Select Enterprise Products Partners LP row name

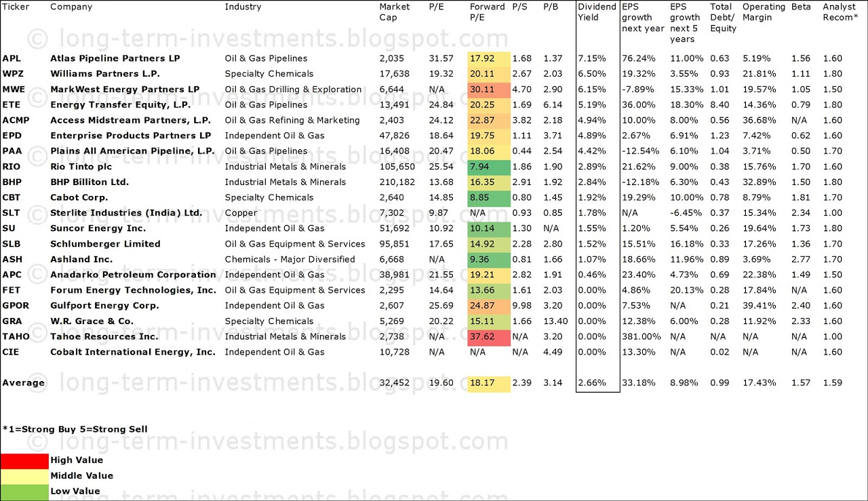[x=130, y=136]
